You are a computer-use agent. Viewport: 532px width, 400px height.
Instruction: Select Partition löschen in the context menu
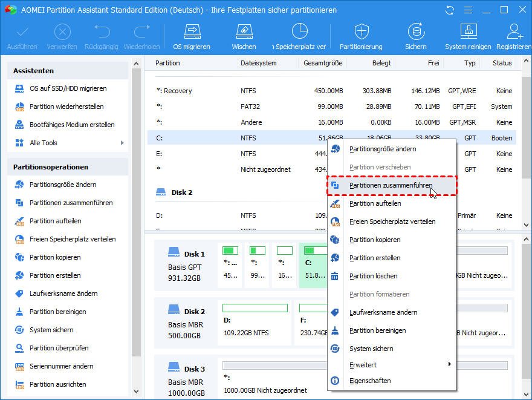(392, 277)
